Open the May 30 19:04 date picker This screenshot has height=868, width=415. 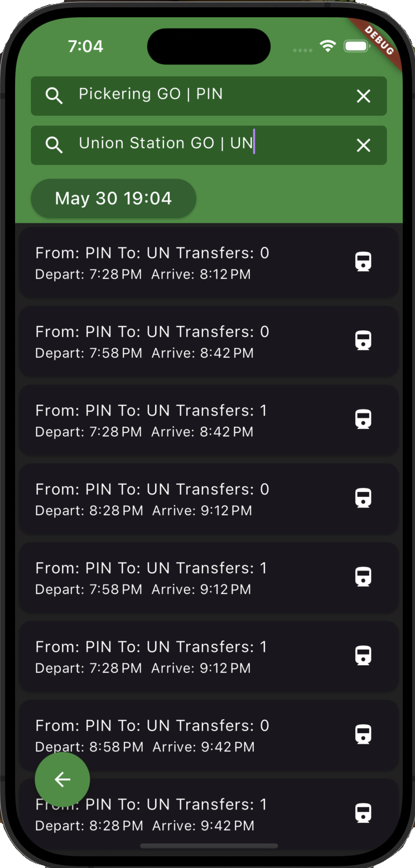coord(113,198)
